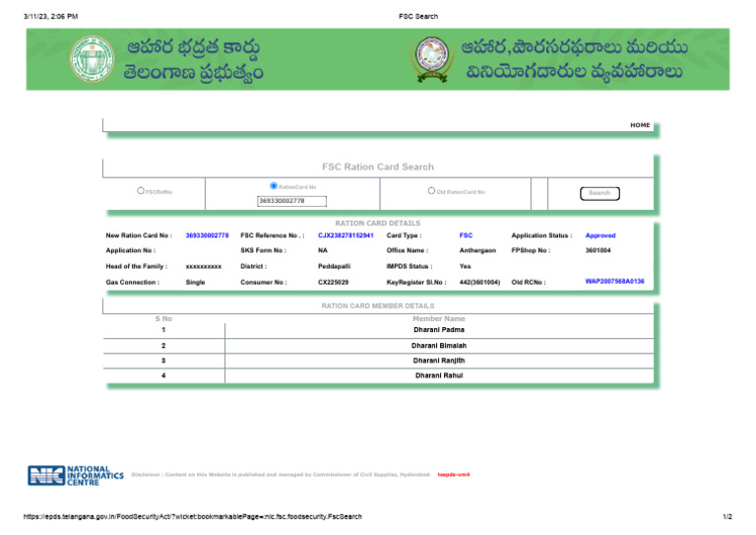Image resolution: width=756 pixels, height=535 pixels.
Task: Click the epds.telangana.gov.in URL in the footer
Action: (192, 516)
